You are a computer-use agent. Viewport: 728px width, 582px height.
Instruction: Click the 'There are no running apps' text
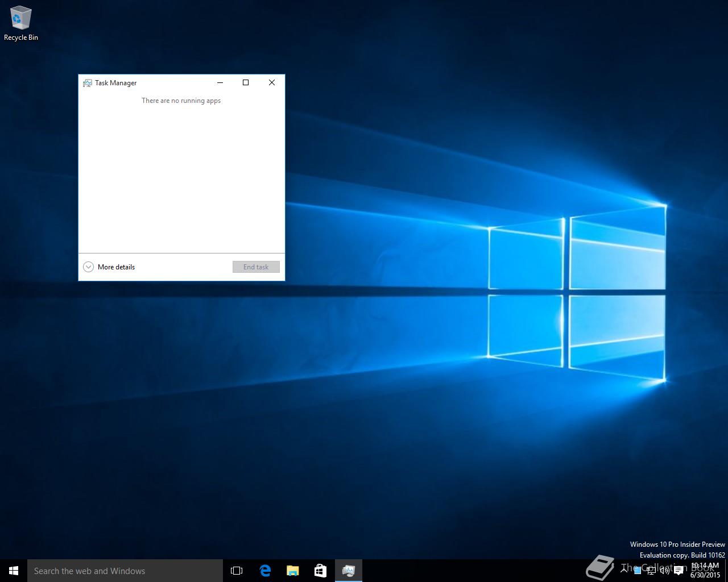click(x=181, y=101)
